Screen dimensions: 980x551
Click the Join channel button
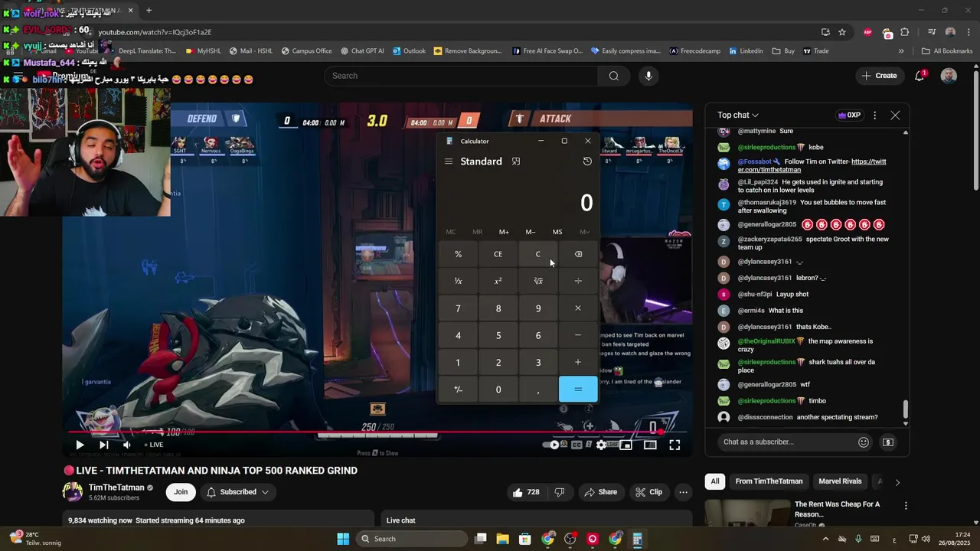coord(181,492)
